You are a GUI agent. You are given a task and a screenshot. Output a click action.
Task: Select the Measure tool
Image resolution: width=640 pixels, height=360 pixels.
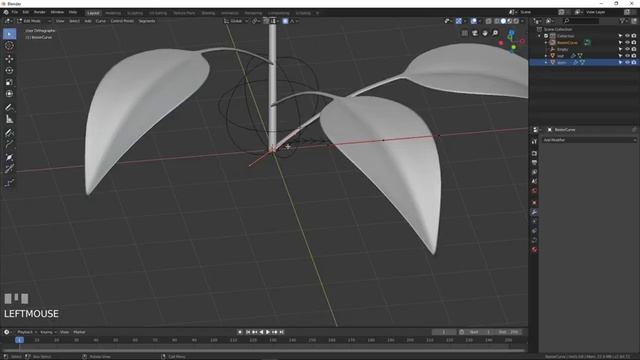pyautogui.click(x=9, y=119)
